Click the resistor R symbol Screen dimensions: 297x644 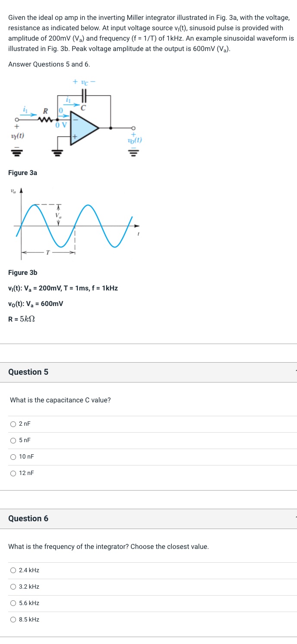pyautogui.click(x=44, y=118)
